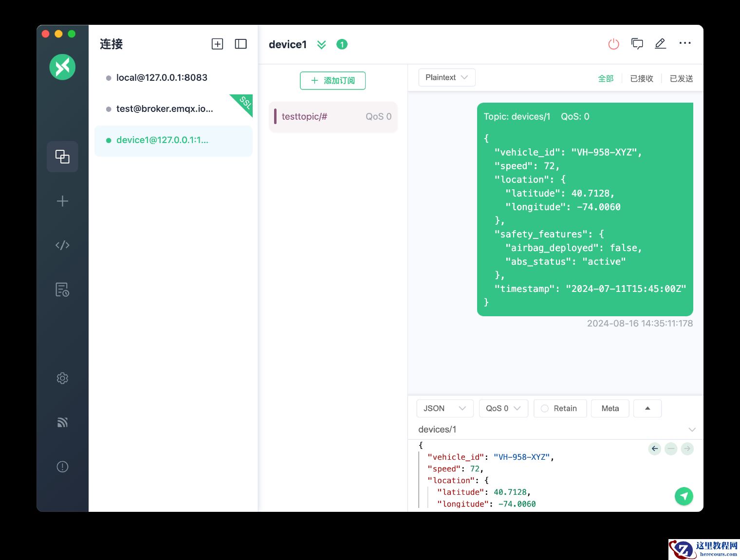Open the About info icon
Screen dimensions: 740x560
tap(62, 467)
